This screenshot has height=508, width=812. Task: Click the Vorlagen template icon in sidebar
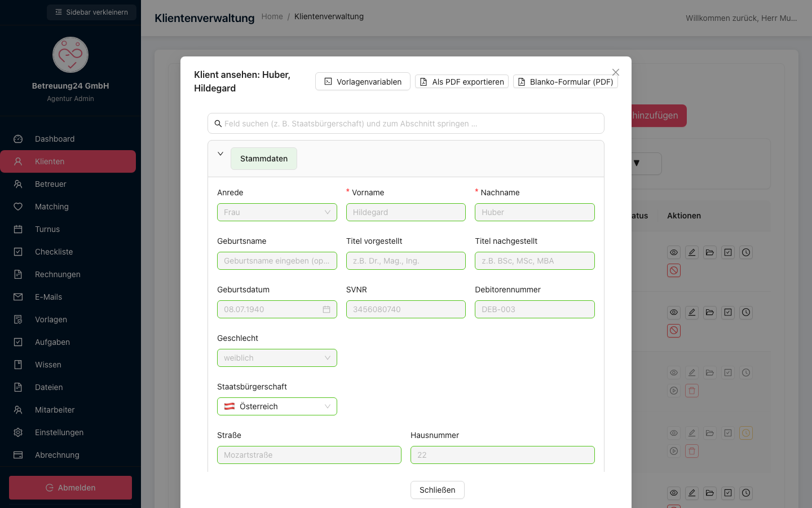(18, 319)
